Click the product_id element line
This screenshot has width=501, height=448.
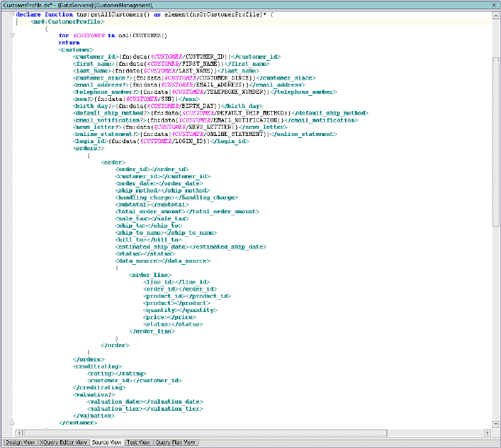tap(188, 296)
